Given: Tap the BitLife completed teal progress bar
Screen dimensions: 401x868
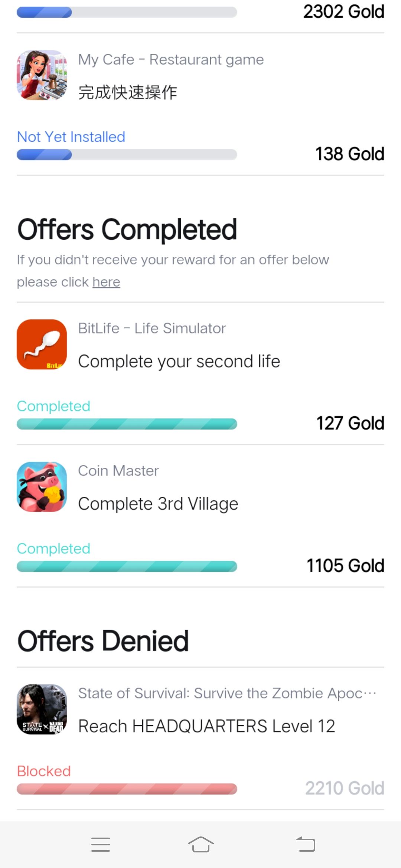Looking at the screenshot, I should pyautogui.click(x=127, y=424).
